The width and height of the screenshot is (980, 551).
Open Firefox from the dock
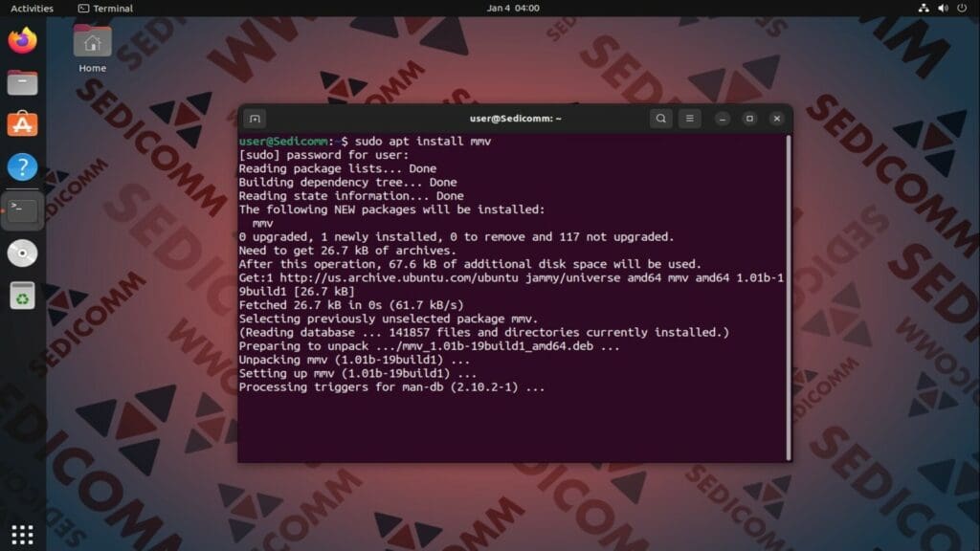click(22, 42)
